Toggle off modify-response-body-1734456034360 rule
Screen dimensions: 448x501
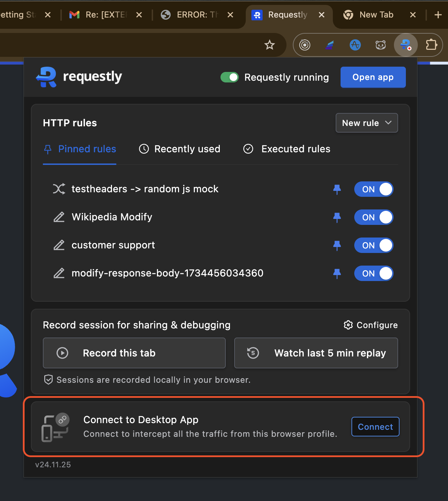pos(374,273)
